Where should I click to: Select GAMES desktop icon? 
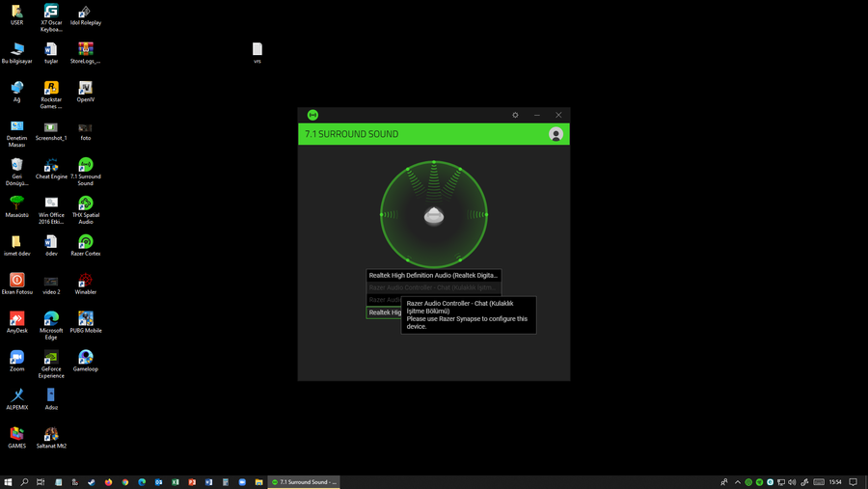click(17, 438)
